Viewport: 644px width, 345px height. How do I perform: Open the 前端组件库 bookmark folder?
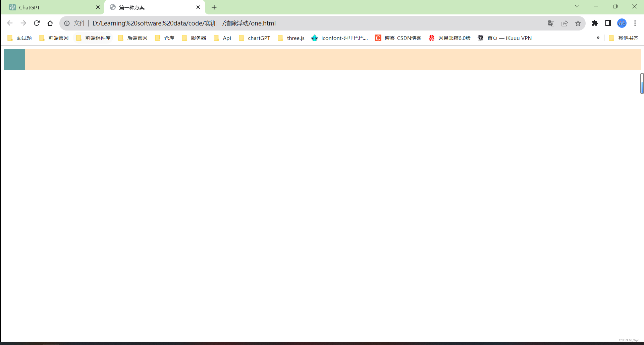coord(93,38)
